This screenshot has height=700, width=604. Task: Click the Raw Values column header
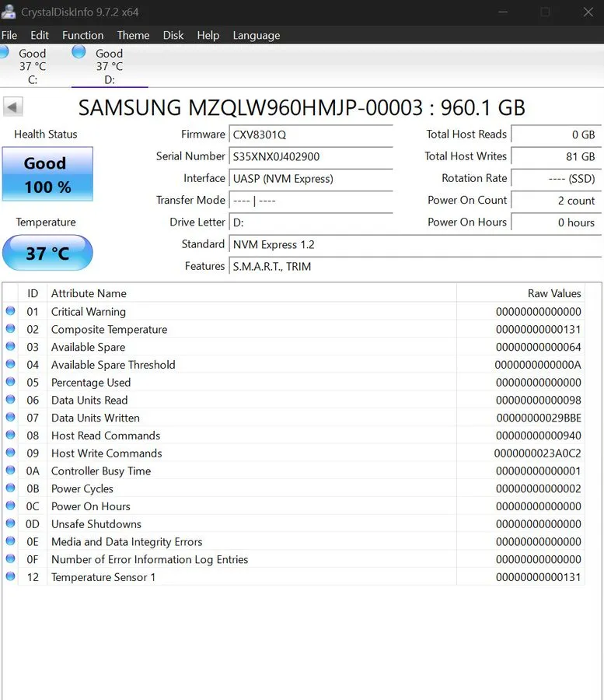[521, 293]
